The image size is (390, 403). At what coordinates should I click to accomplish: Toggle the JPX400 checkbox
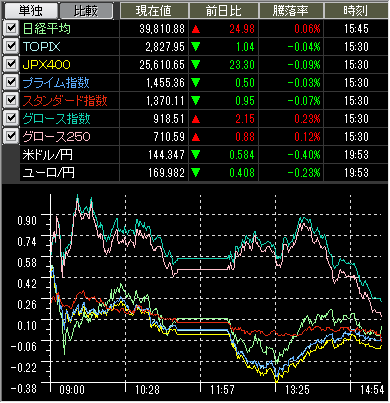coord(11,64)
